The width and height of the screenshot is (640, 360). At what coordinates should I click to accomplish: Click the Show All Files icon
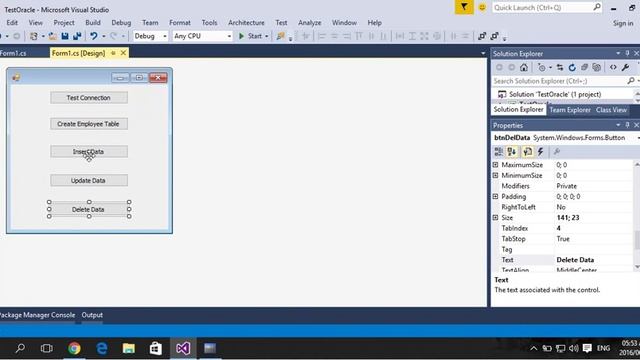coord(597,67)
